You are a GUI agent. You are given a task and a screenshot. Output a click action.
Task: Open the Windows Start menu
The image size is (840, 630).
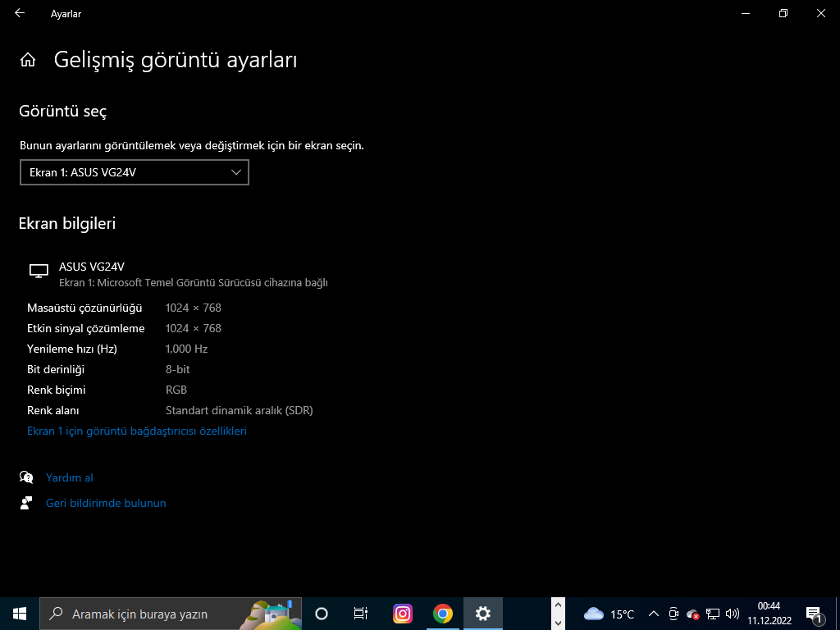point(20,614)
